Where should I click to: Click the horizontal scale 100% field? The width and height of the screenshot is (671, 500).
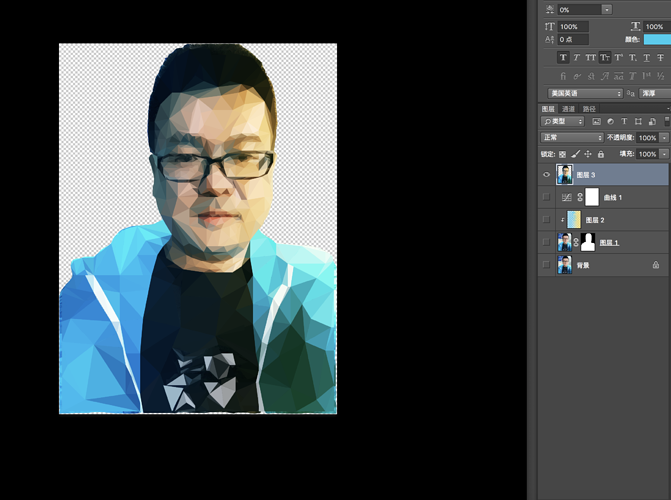[x=657, y=27]
